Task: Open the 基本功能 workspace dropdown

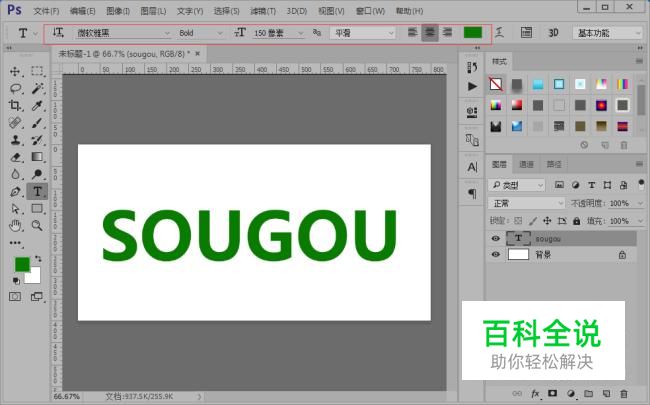Action: coord(607,33)
